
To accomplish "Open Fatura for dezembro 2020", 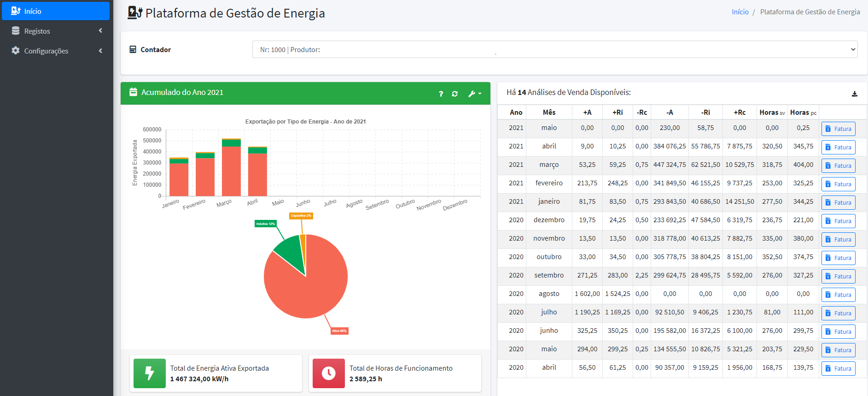I will click(x=838, y=221).
